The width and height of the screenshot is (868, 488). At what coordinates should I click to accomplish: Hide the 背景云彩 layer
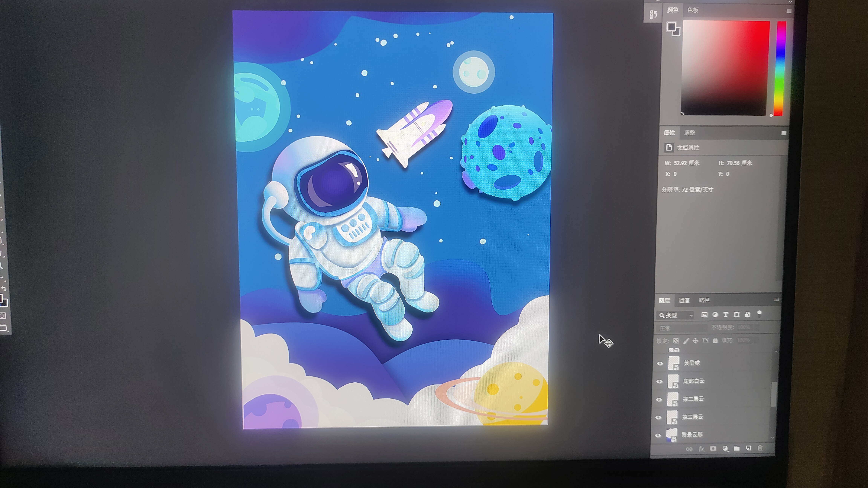(x=658, y=435)
